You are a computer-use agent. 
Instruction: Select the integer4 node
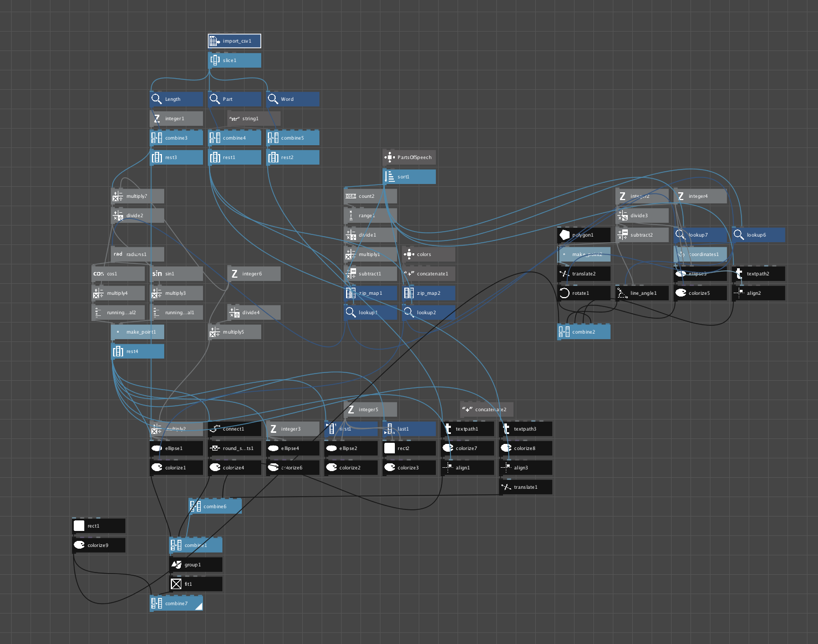click(x=700, y=196)
